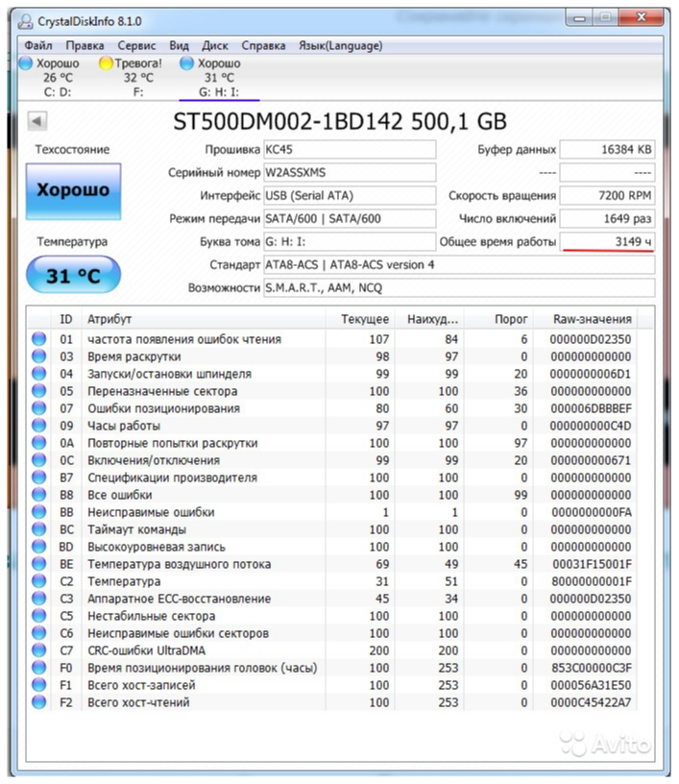Sort by the Наихуд... column header
The width and height of the screenshot is (679, 784).
click(x=429, y=319)
